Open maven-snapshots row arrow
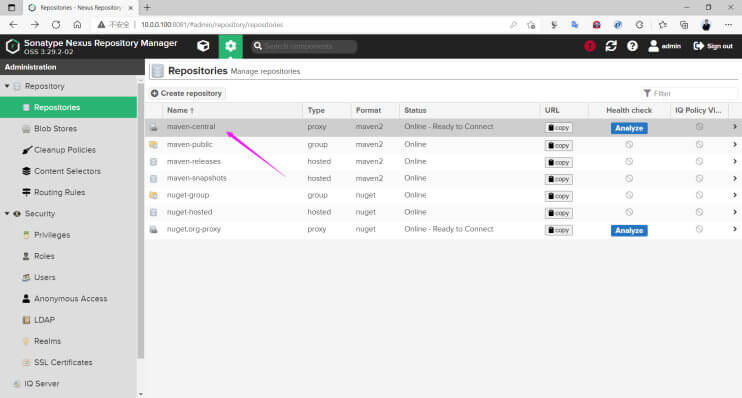Screen dimensions: 742x398 [734, 178]
